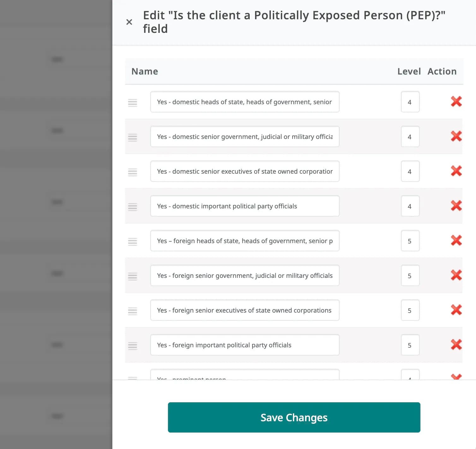Edit the name text of "Yes - domestic senior government, judicial or military officials"

(x=245, y=136)
